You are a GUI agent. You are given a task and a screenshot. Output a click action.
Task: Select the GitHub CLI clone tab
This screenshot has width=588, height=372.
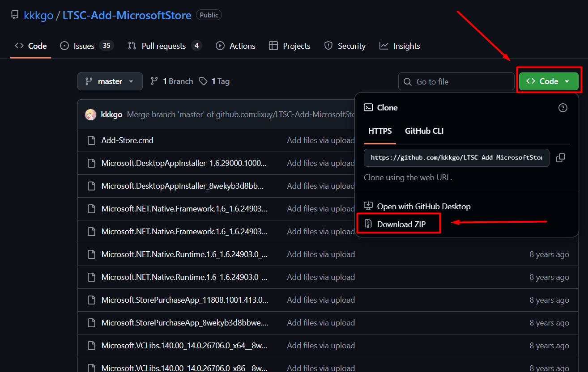424,131
